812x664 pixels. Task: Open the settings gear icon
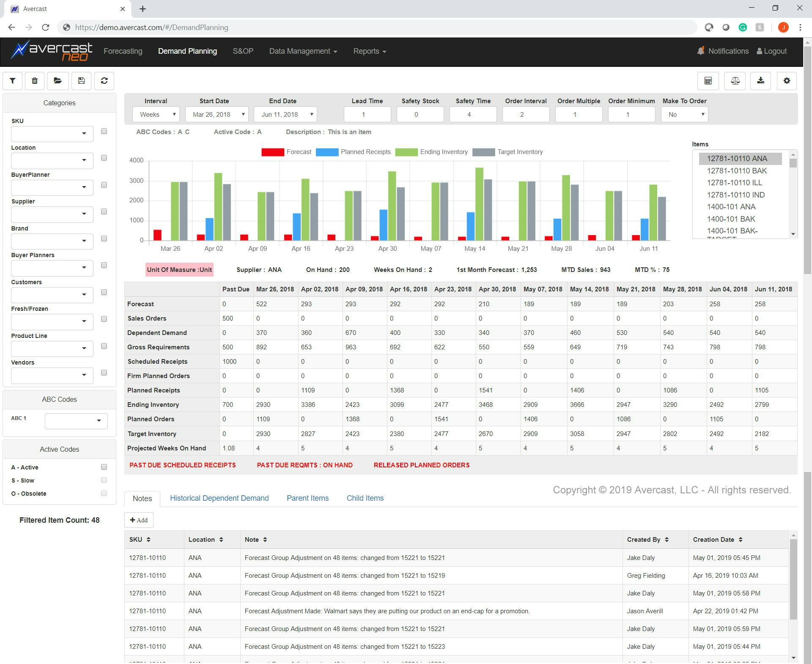click(787, 81)
